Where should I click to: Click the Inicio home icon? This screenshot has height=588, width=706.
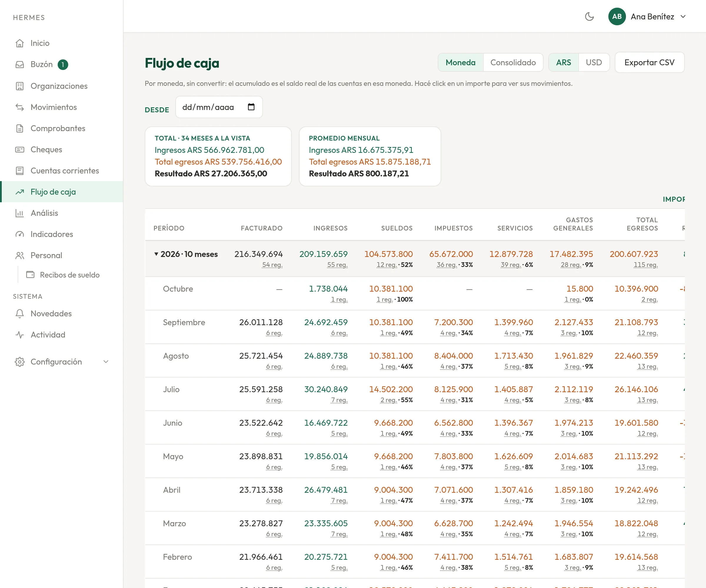click(x=20, y=43)
